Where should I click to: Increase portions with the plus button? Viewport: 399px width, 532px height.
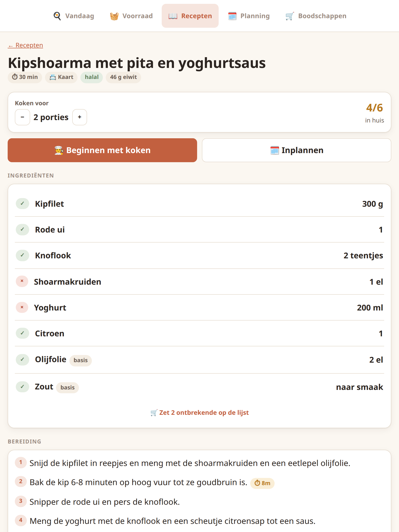click(80, 117)
